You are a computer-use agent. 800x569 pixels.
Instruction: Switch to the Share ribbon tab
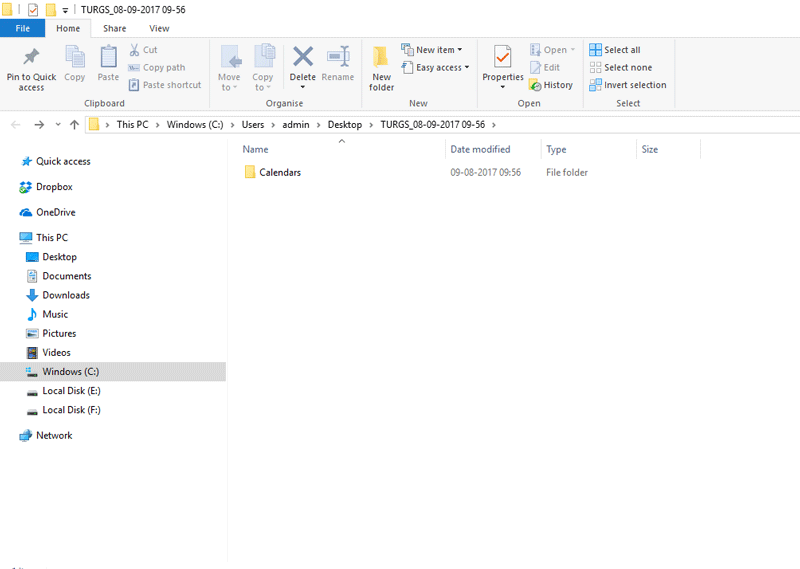114,29
